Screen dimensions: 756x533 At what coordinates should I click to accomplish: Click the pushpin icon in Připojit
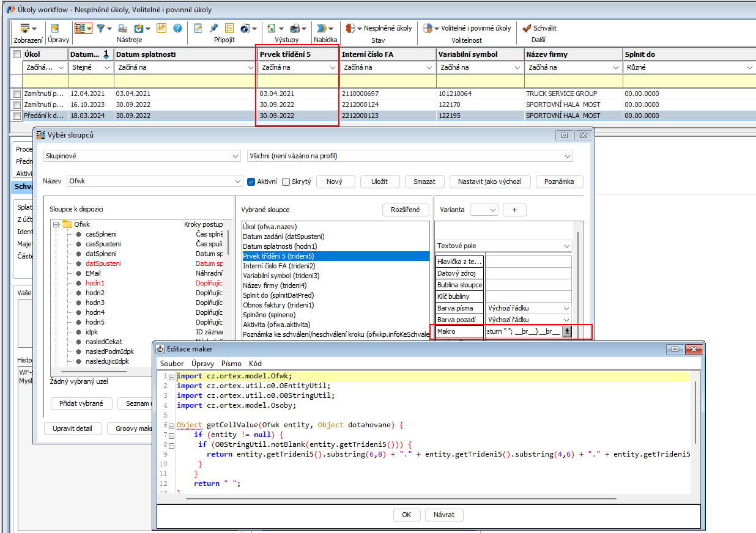[x=213, y=28]
